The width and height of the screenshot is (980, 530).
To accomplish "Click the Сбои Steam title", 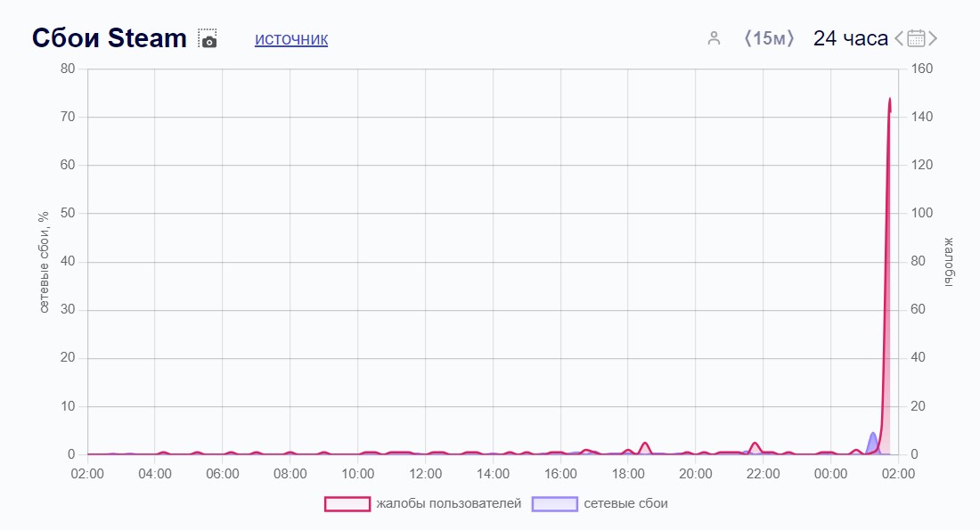I will coord(110,38).
